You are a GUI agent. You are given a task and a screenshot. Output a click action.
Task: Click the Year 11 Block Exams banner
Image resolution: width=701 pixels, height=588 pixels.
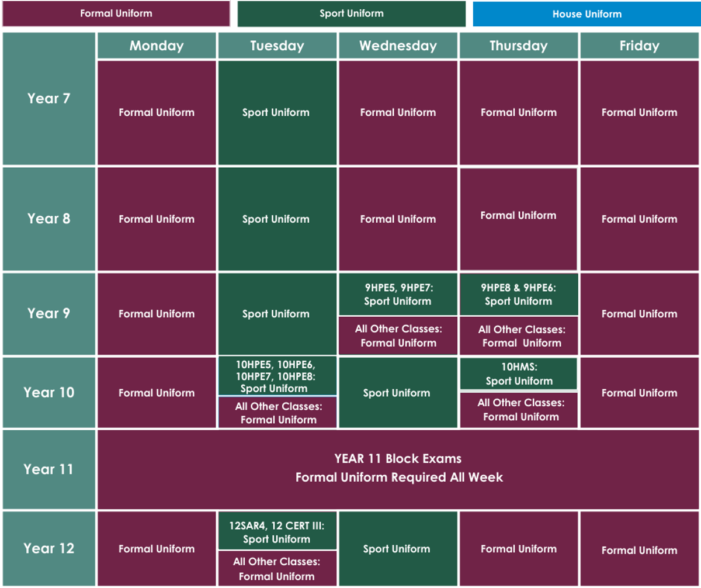click(398, 468)
